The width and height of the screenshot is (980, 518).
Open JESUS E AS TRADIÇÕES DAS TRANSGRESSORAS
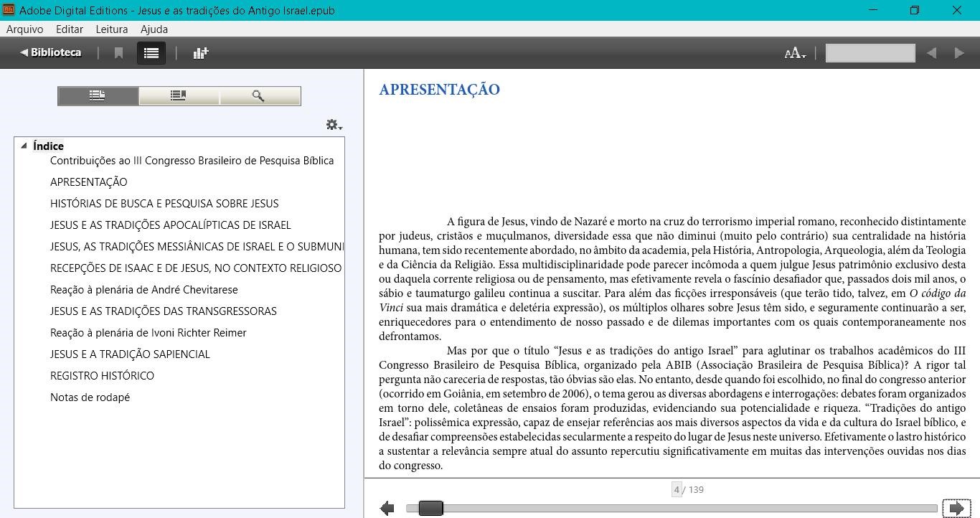pos(163,311)
